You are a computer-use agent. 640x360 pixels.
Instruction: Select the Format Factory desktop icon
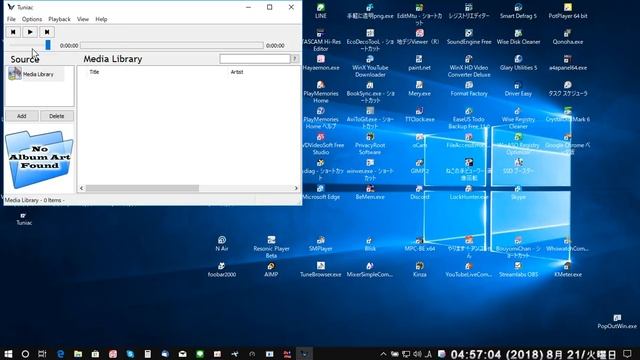pos(469,89)
